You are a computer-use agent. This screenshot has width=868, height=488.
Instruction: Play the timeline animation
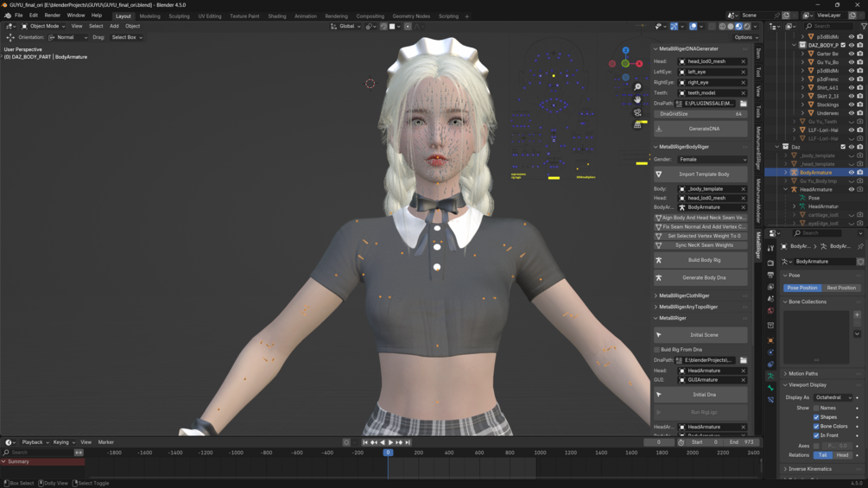click(x=391, y=442)
